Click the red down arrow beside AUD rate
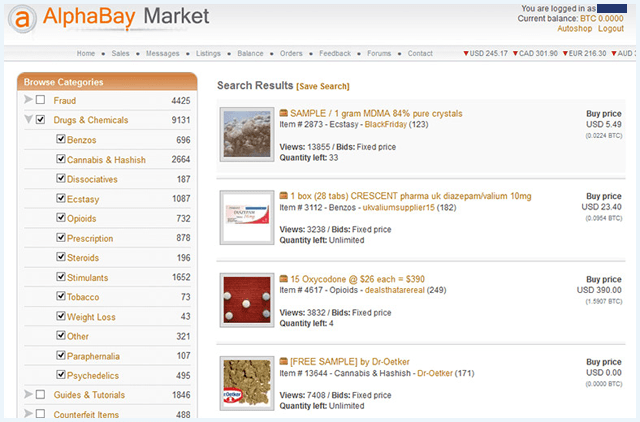 click(x=614, y=53)
